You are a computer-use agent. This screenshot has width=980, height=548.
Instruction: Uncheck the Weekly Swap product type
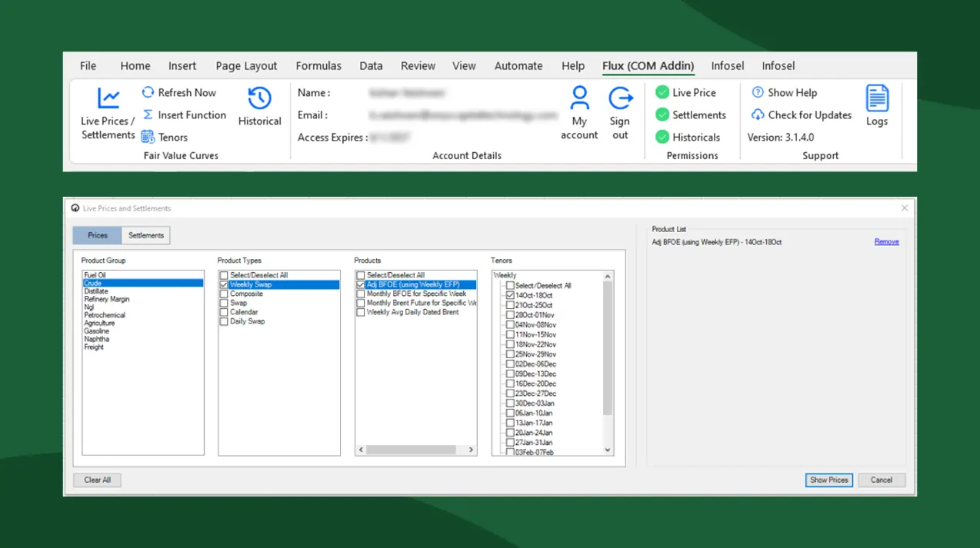pos(224,284)
